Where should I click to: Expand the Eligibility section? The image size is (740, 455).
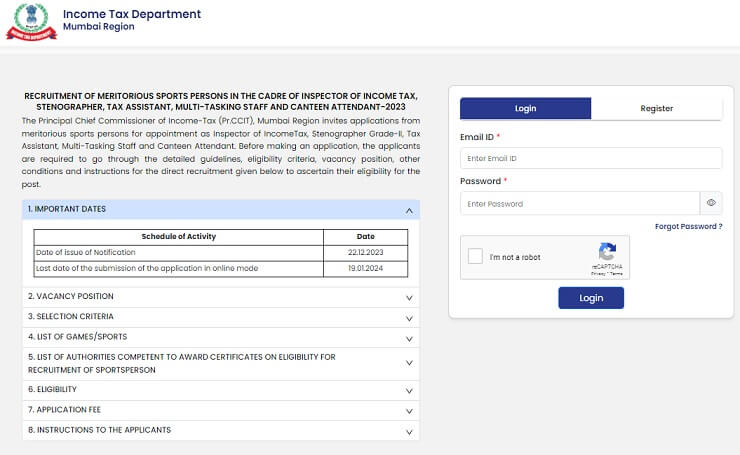pos(221,390)
